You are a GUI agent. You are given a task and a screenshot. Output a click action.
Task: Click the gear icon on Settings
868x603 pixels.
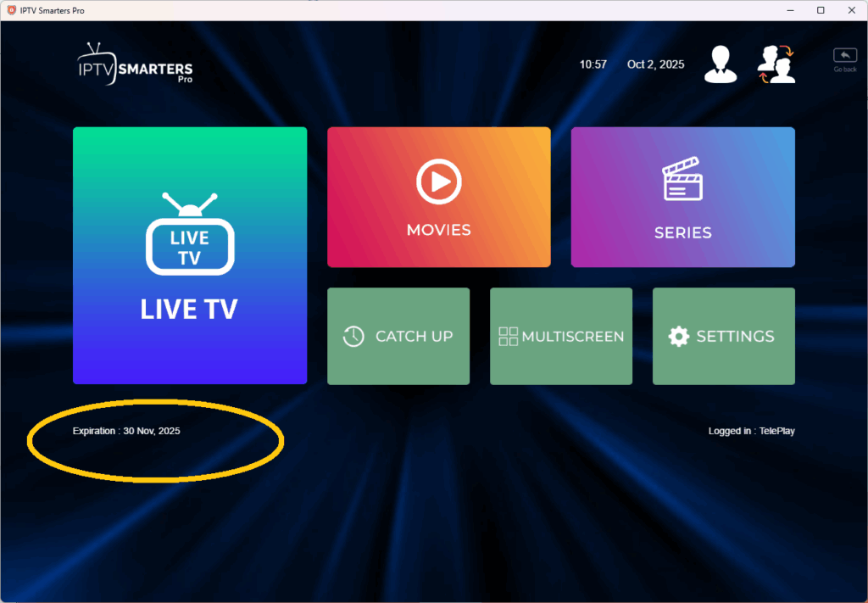point(678,337)
